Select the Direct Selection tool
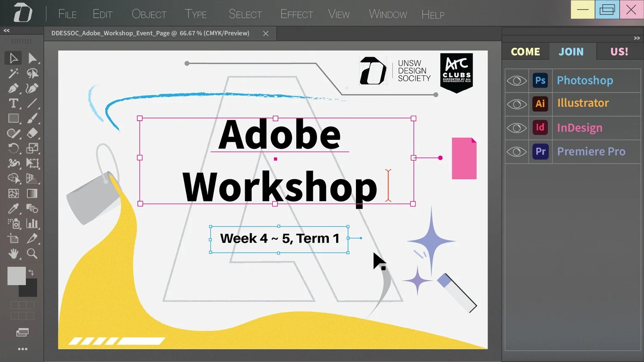Viewport: 644px width, 362px height. tap(32, 58)
